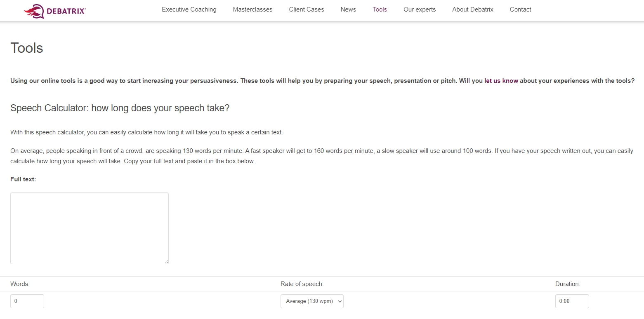Click the "Duration:" label
644x319 pixels.
(x=567, y=284)
